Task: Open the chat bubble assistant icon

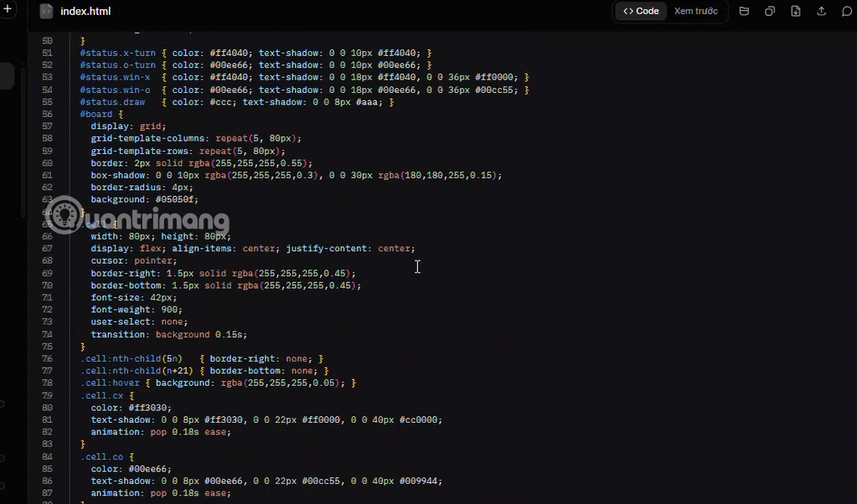Action: (849, 11)
